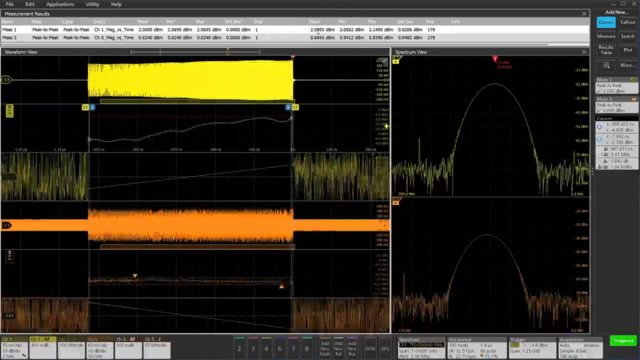Click the orange trigger position marker
The width and height of the screenshot is (640, 360).
click(x=293, y=57)
